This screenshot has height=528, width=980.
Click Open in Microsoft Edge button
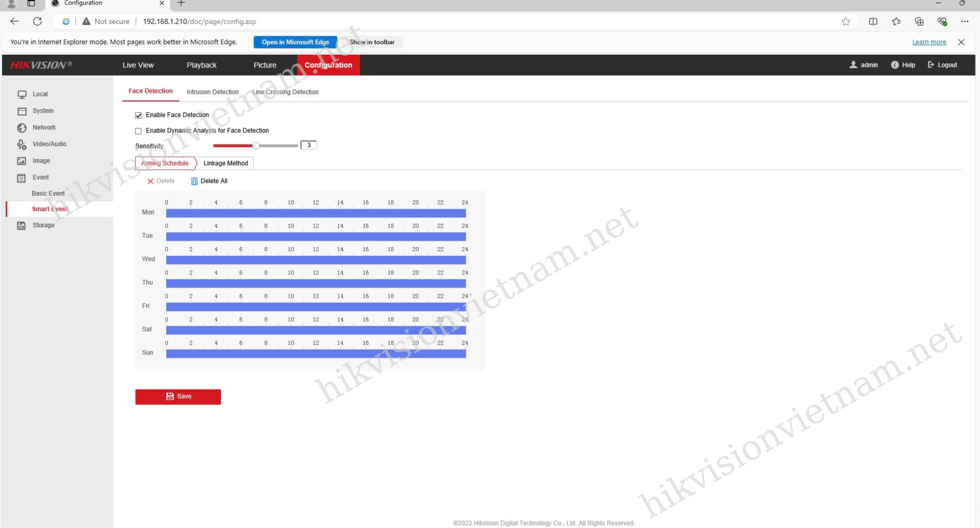tap(295, 42)
